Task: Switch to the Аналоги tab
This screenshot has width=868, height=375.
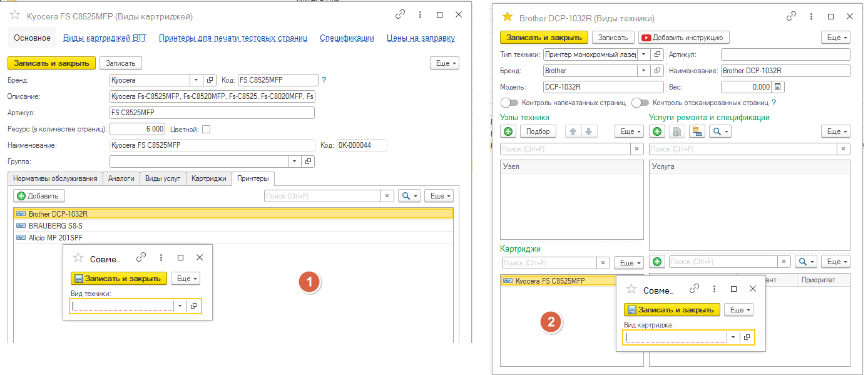Action: click(121, 178)
